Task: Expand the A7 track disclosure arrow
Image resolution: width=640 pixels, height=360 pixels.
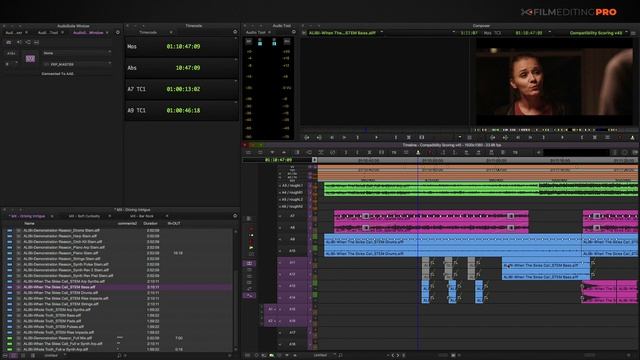Action: [x=280, y=216]
